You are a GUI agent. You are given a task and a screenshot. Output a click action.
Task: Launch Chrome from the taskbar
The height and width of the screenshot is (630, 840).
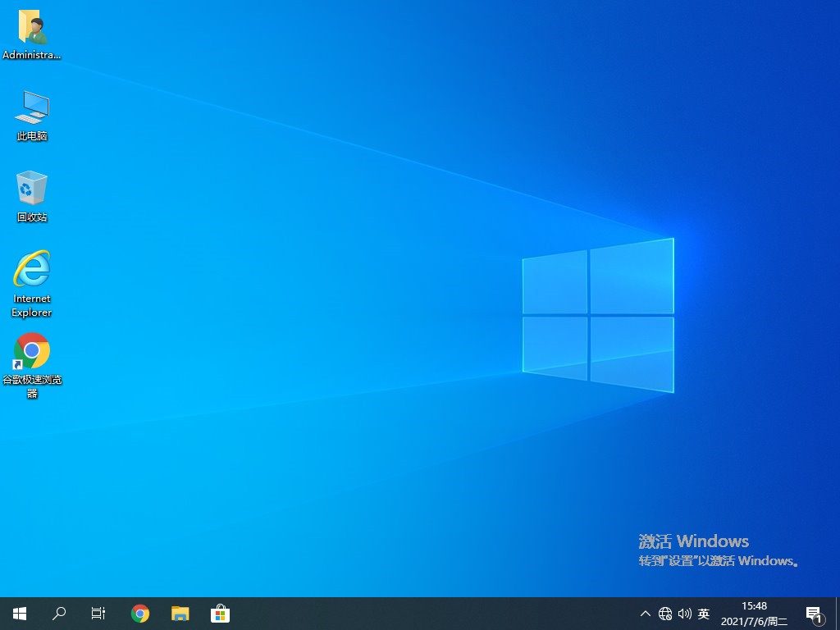pyautogui.click(x=140, y=614)
